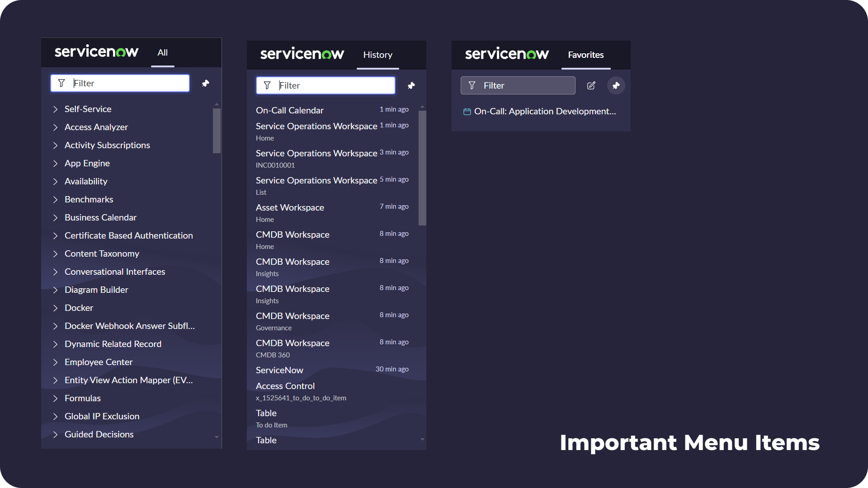Open On-Call Calendar history entry
The height and width of the screenshot is (488, 868).
tap(332, 110)
